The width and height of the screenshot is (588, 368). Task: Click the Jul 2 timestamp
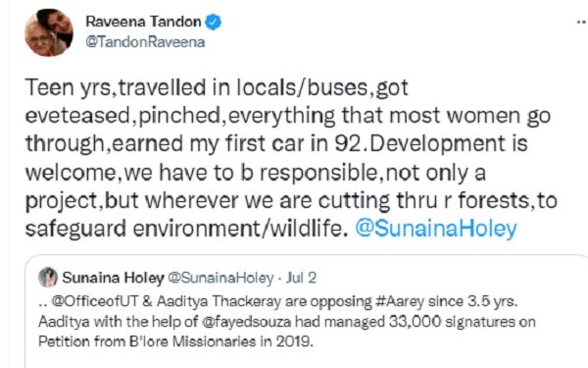pos(301,278)
